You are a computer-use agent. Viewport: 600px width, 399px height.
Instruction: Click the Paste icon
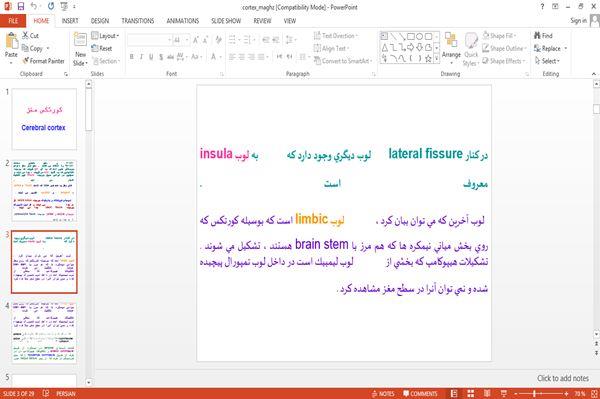(x=11, y=45)
